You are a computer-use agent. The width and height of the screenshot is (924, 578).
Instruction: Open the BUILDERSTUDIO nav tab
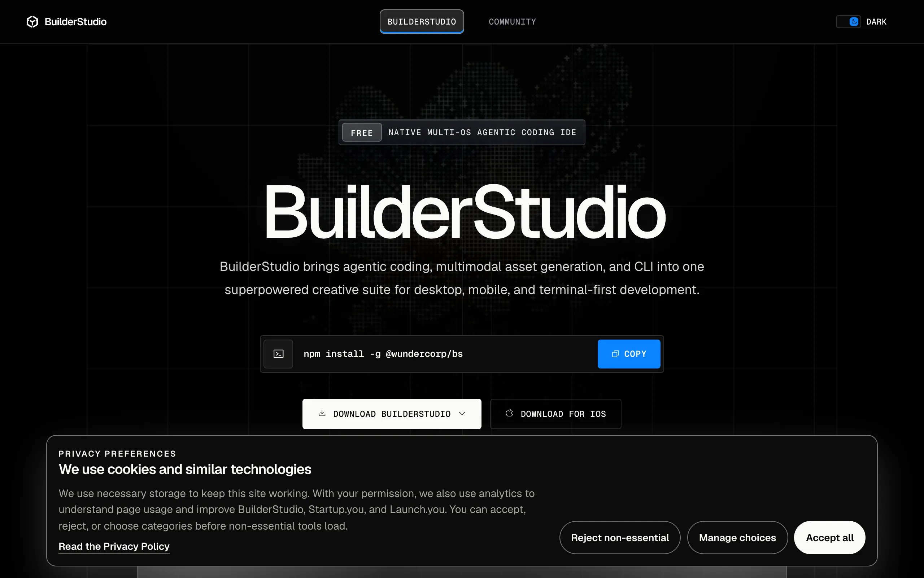[x=422, y=22]
